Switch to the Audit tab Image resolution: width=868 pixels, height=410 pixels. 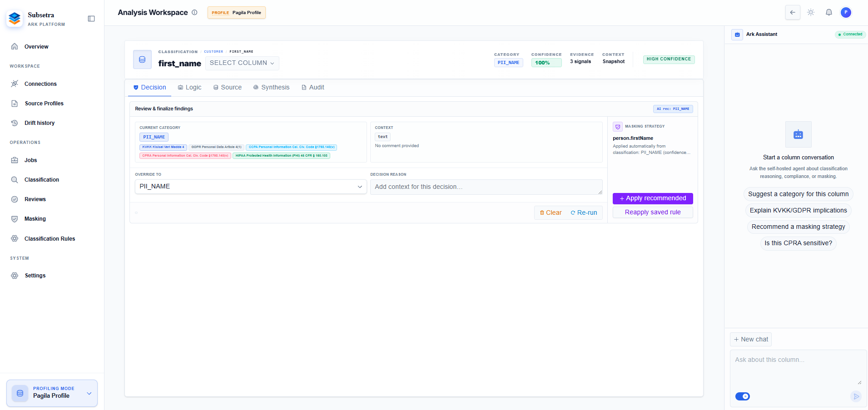pyautogui.click(x=313, y=87)
